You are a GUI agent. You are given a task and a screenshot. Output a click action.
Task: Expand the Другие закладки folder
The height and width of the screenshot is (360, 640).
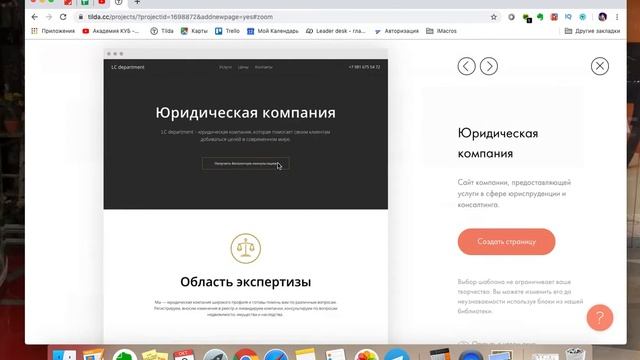pos(592,31)
